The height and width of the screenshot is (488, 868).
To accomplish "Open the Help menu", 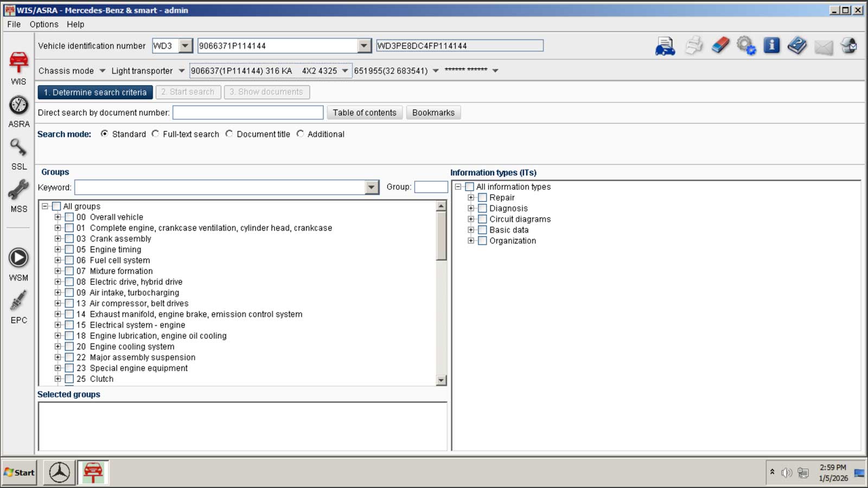I will [75, 24].
